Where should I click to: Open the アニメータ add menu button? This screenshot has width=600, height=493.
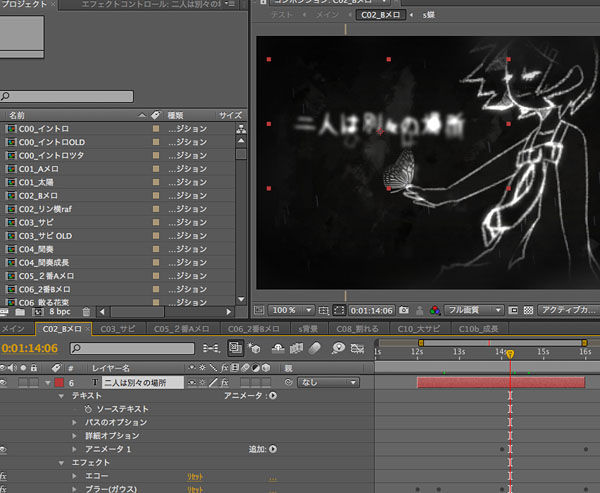point(273,395)
